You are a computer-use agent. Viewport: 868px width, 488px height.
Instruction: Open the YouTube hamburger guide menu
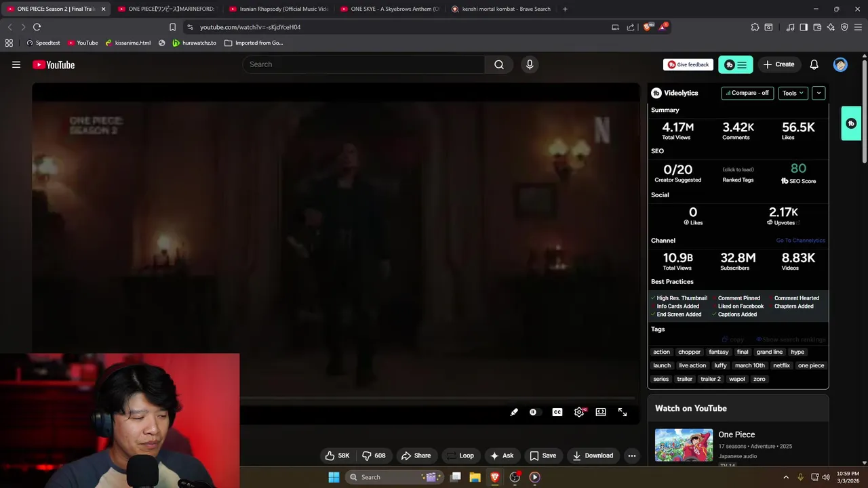pyautogui.click(x=16, y=64)
